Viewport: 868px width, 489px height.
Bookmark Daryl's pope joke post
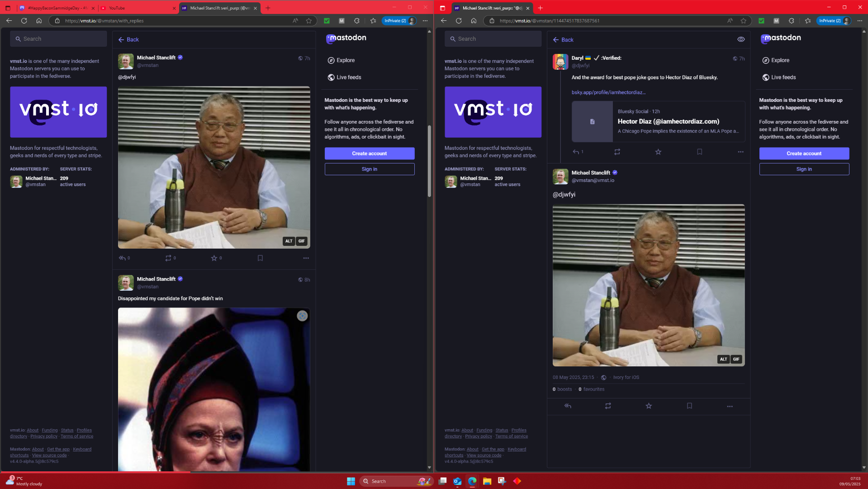(699, 152)
